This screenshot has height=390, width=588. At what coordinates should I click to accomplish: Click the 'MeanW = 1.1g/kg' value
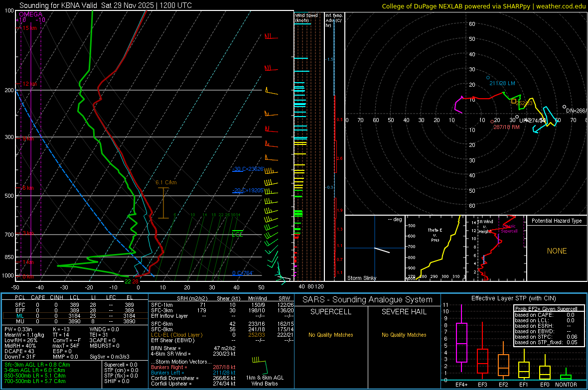[x=24, y=335]
